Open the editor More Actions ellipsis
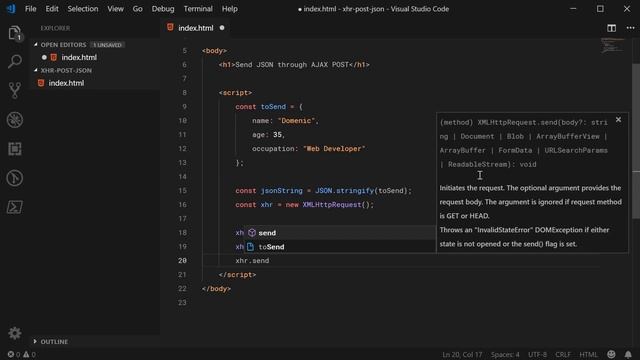The width and height of the screenshot is (640, 360). pyautogui.click(x=630, y=28)
